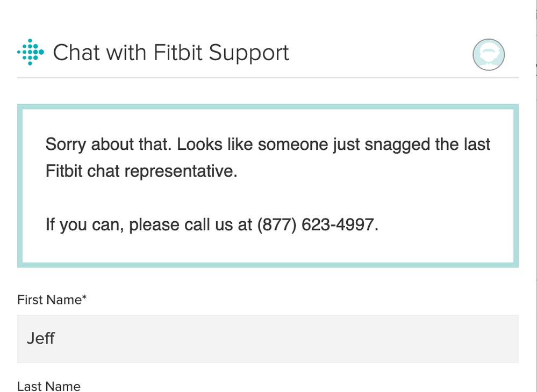
Task: Open the support agent avatar icon
Action: pyautogui.click(x=489, y=55)
